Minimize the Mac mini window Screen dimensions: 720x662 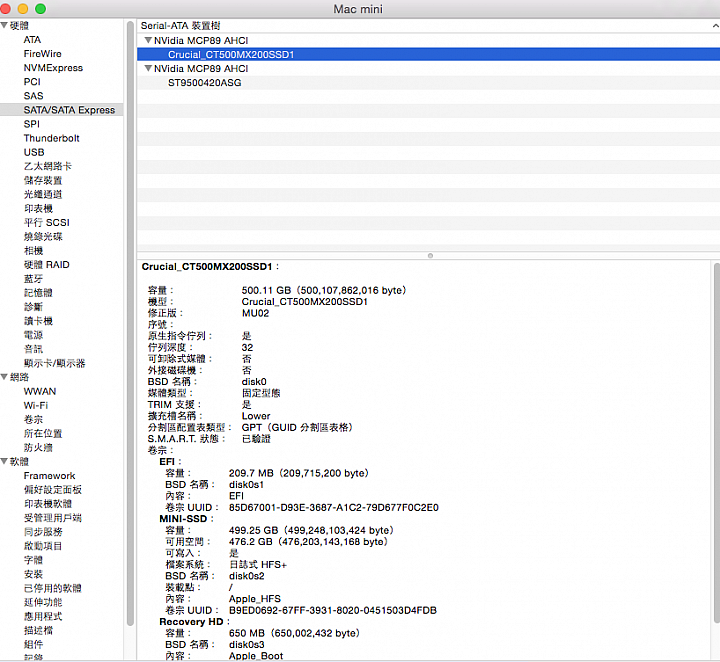click(x=23, y=9)
